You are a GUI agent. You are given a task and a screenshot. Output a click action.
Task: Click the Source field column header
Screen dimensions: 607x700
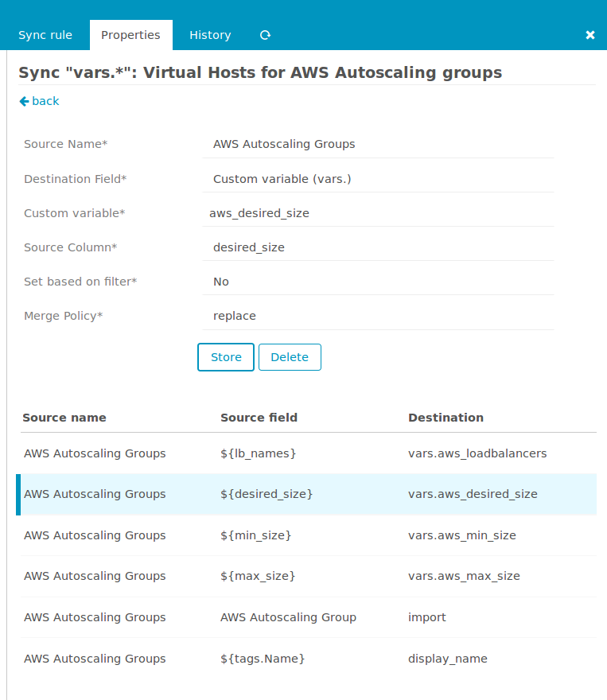259,418
